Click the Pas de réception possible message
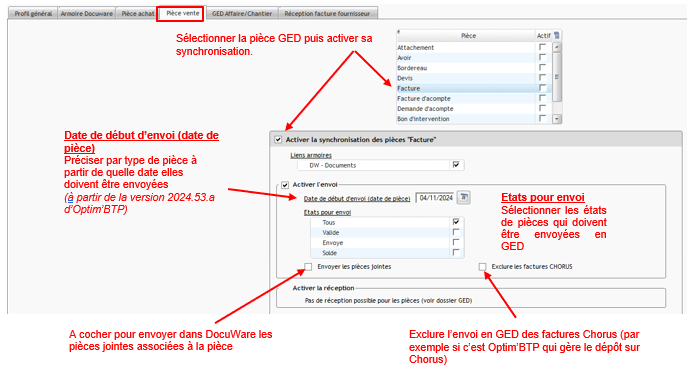The image size is (698, 383). tap(388, 301)
